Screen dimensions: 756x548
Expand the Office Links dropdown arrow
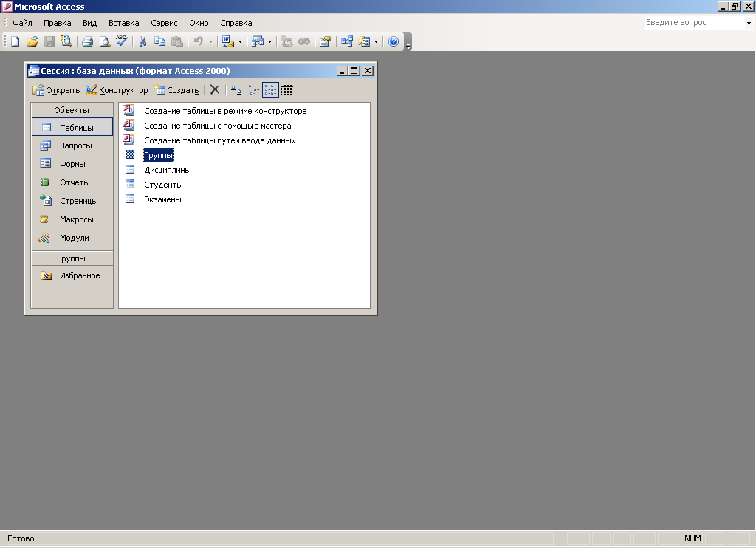[x=240, y=41]
